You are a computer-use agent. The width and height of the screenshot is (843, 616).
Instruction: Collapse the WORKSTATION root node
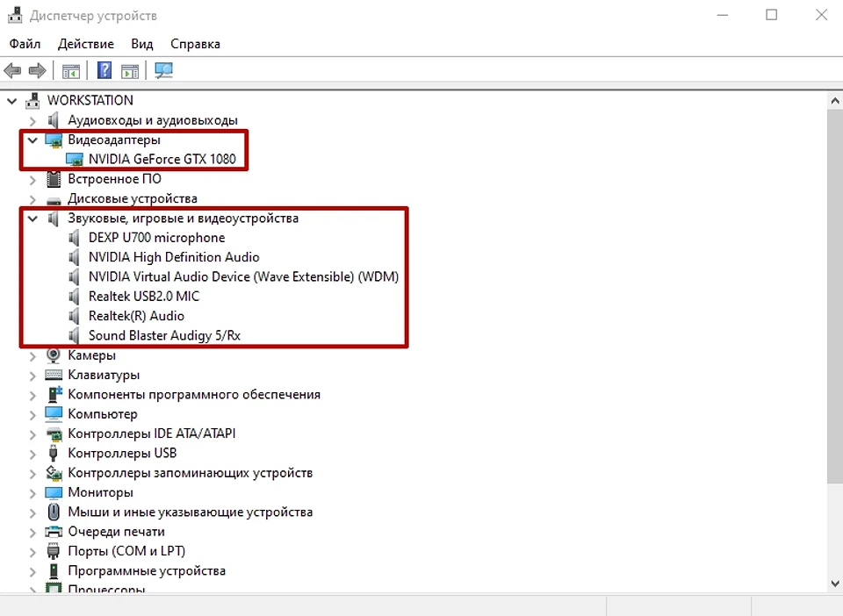[x=11, y=100]
